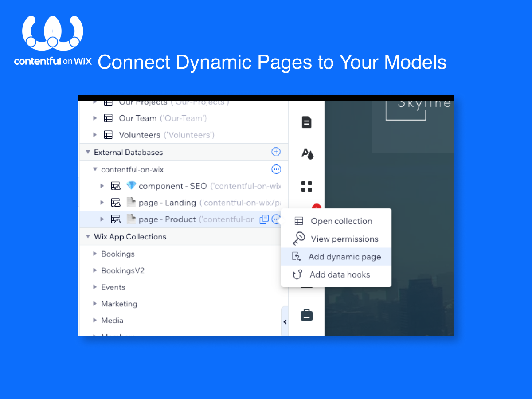Open the briefcase business tools icon
The width and height of the screenshot is (532, 399).
(x=307, y=315)
